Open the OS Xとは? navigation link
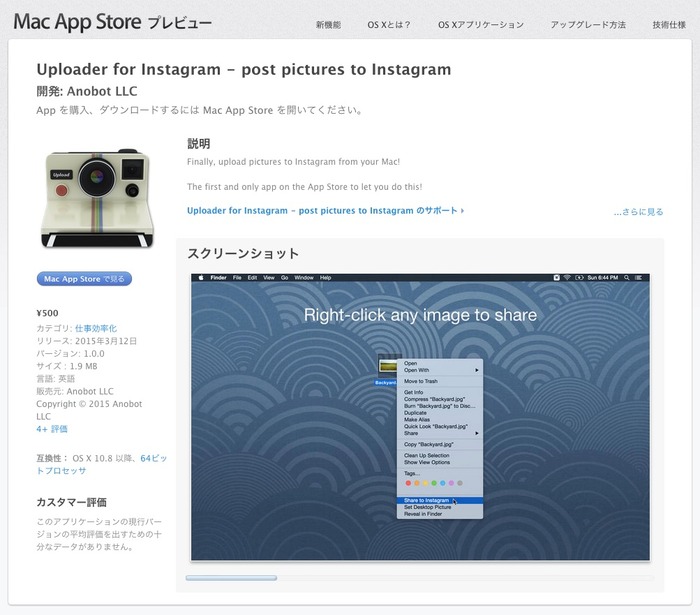 388,25
